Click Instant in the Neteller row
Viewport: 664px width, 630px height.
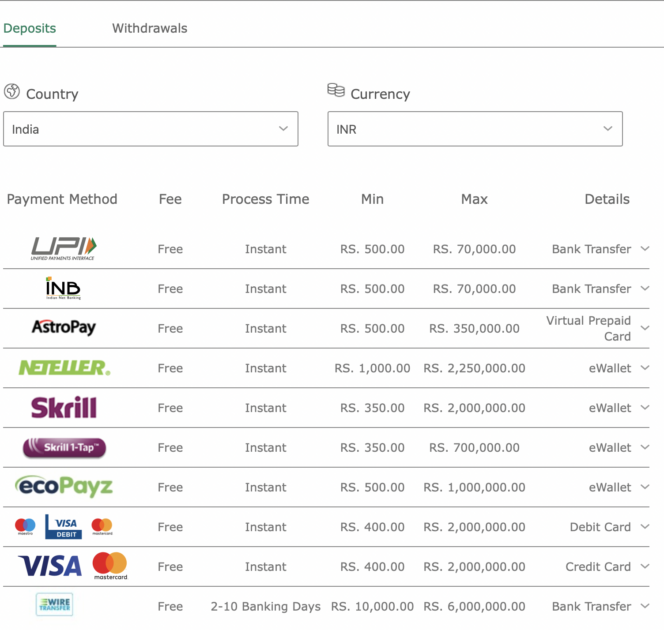coord(266,368)
